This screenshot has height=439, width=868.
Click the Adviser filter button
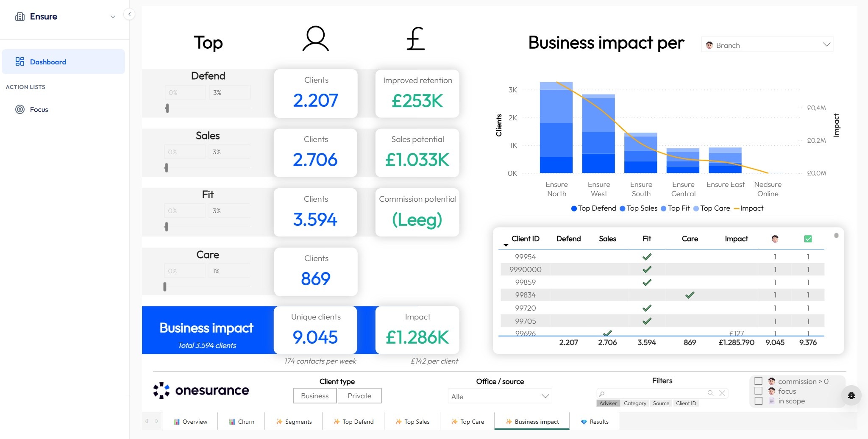pyautogui.click(x=609, y=403)
